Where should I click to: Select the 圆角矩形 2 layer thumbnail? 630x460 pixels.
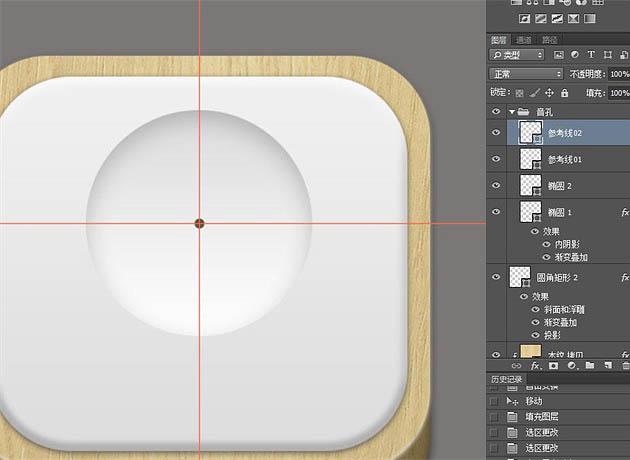point(521,277)
